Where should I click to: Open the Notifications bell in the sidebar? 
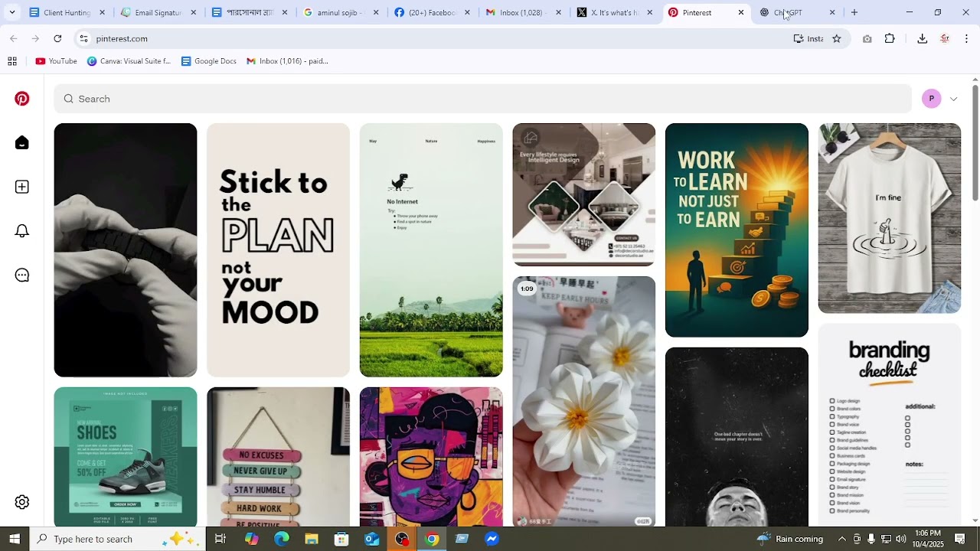22,231
